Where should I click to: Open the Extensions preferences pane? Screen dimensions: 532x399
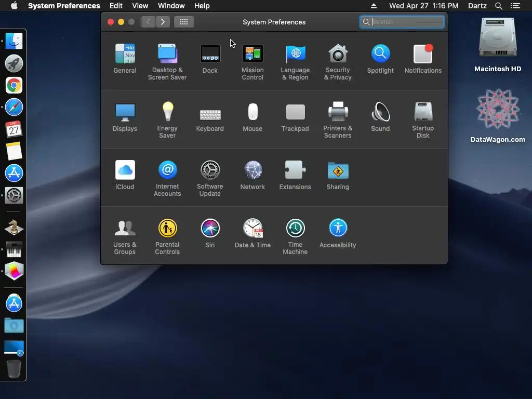[295, 175]
